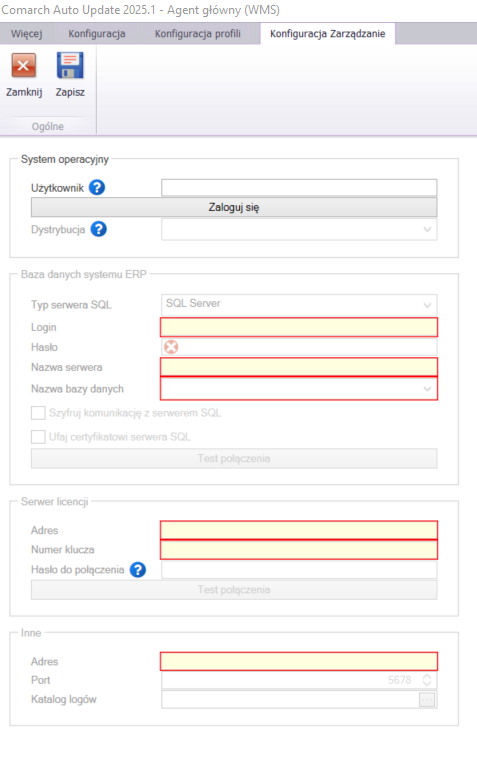Open the help icon beside Użytkownik

(97, 187)
